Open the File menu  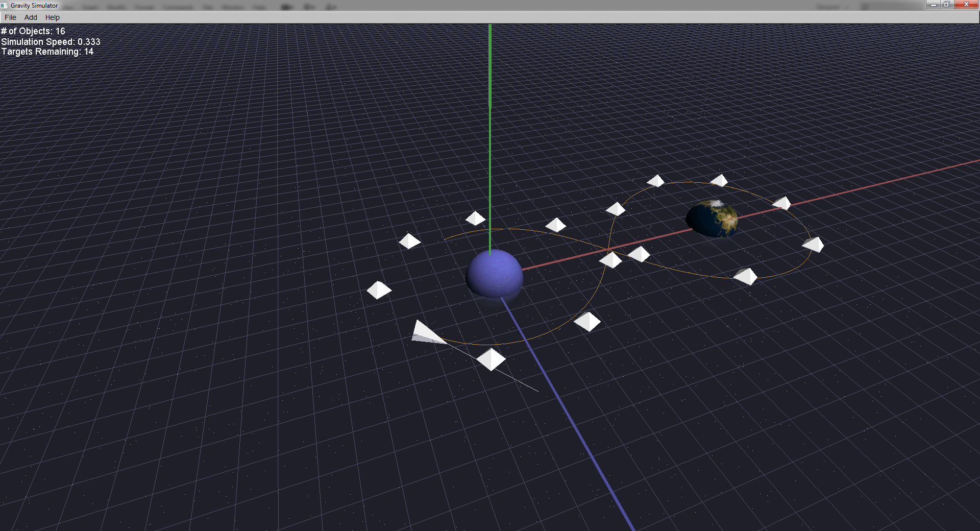(x=10, y=17)
